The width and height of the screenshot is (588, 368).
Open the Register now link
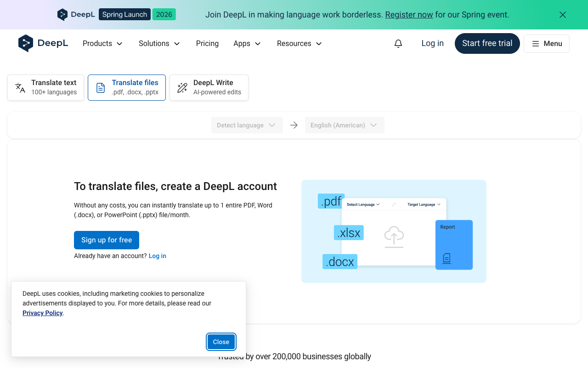409,14
